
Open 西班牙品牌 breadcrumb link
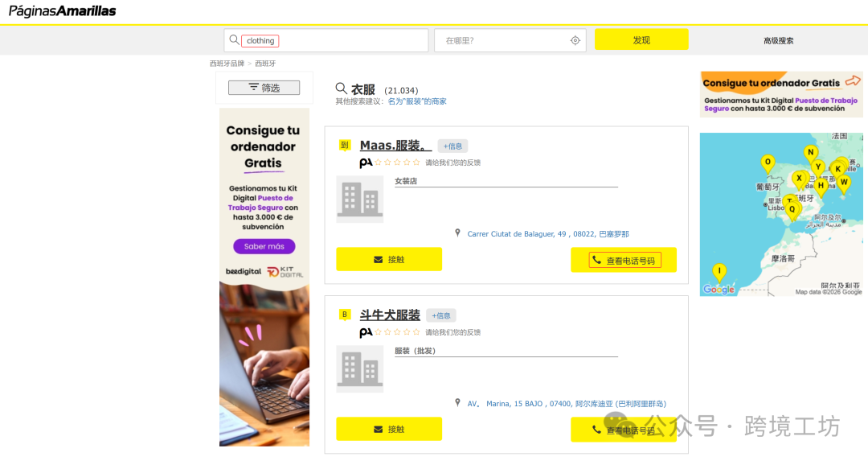(227, 64)
